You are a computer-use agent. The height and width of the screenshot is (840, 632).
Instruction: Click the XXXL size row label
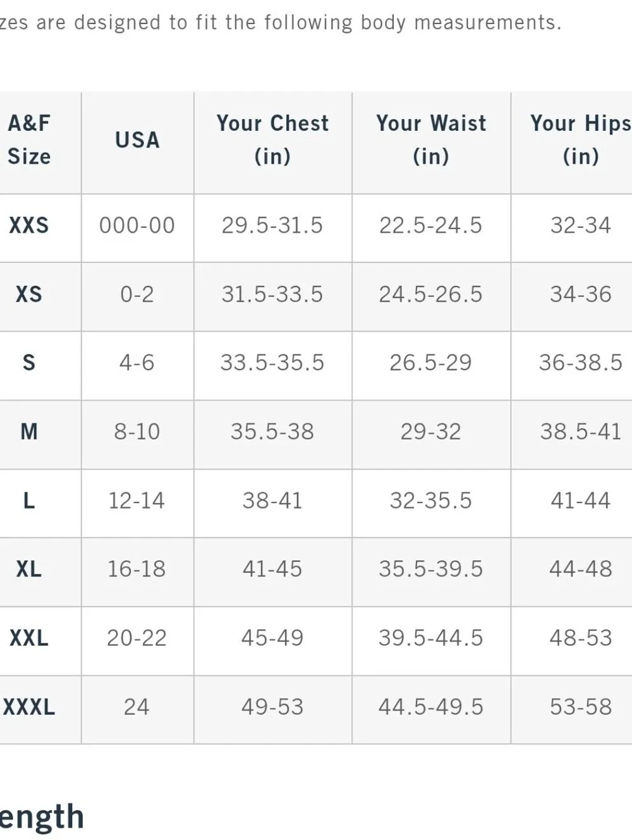[29, 707]
